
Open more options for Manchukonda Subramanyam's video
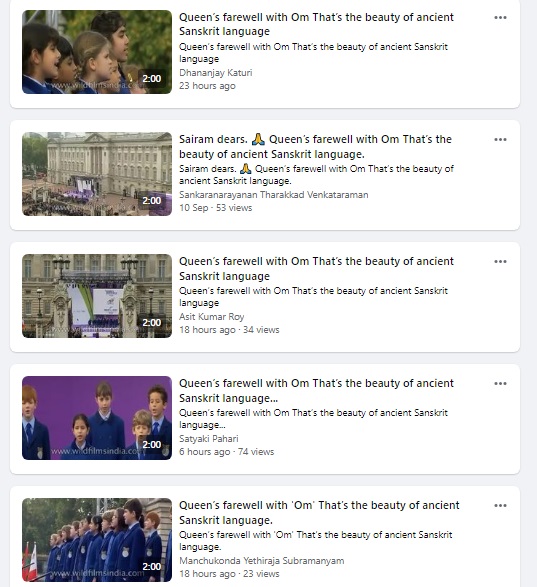coord(500,506)
